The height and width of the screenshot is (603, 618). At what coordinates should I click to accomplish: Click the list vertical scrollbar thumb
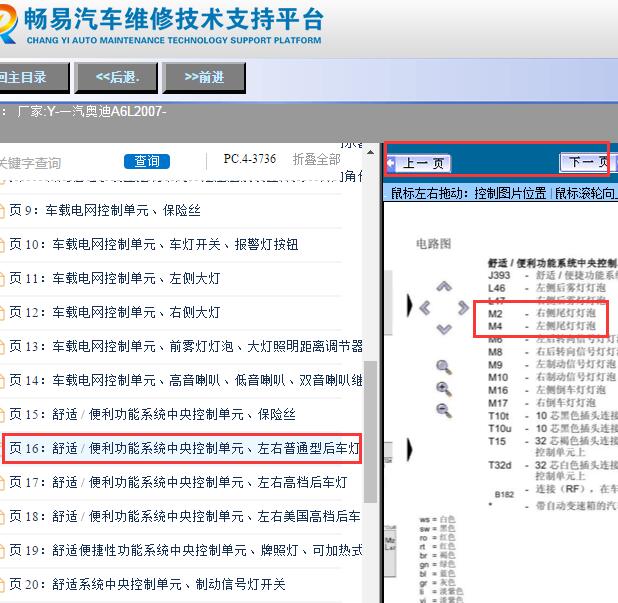tap(370, 432)
